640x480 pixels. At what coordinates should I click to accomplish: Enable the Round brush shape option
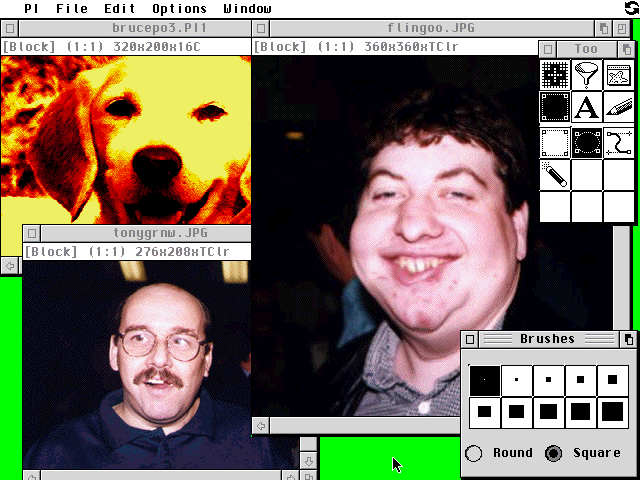coord(474,453)
